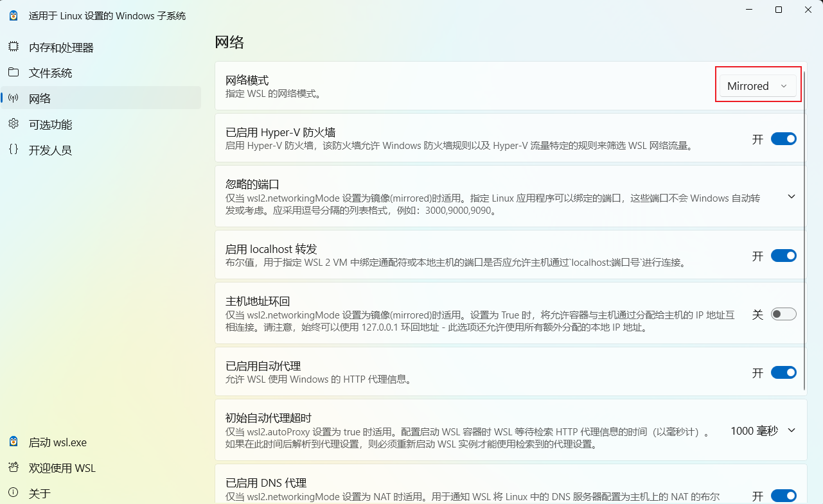The image size is (823, 504).
Task: Expand the 忽略的端口 setting
Action: (x=792, y=196)
